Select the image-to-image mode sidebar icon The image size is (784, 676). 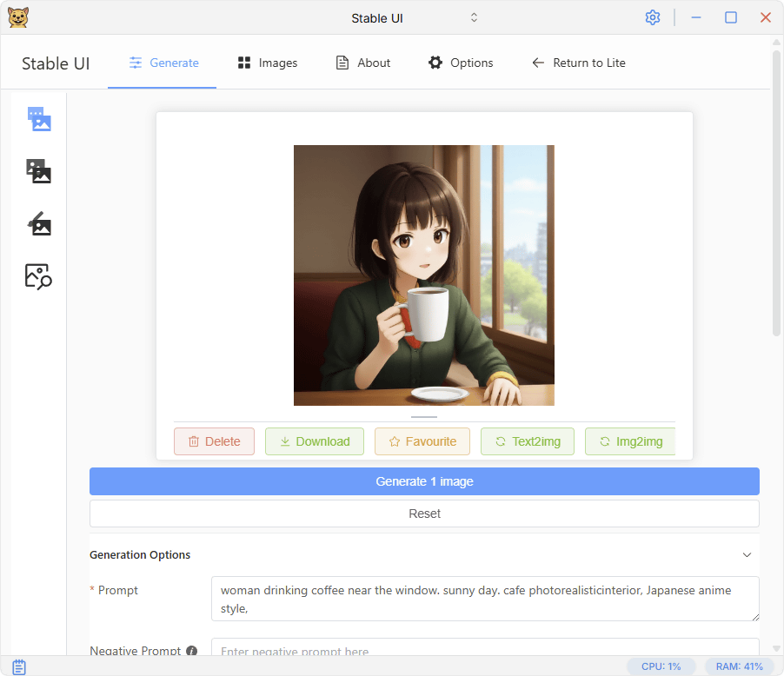[x=39, y=171]
